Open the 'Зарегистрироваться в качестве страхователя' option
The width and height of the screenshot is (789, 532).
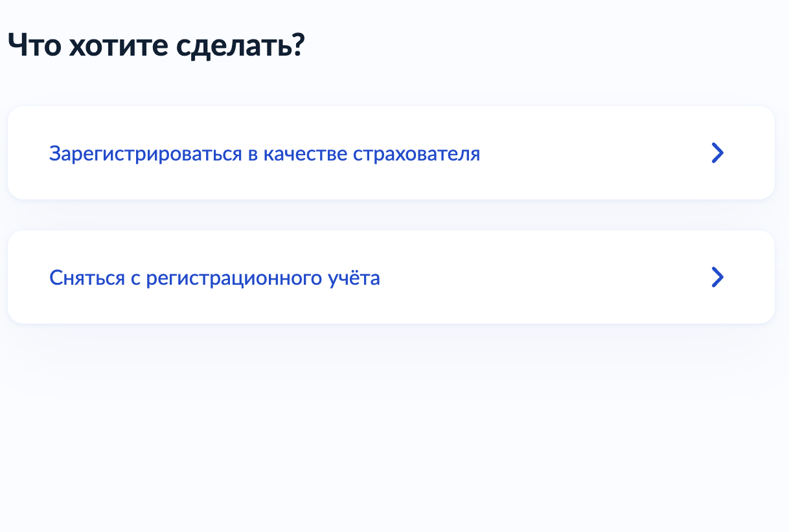tap(264, 154)
